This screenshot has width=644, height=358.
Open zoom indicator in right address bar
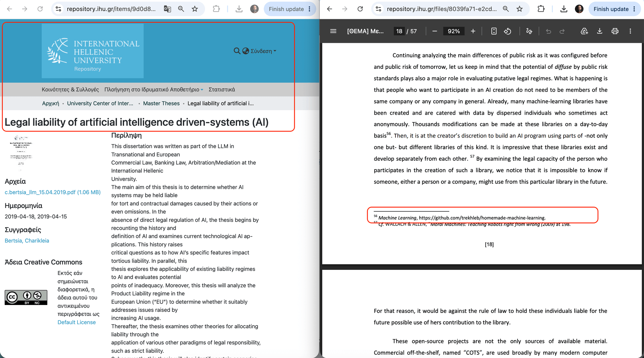[x=506, y=9]
